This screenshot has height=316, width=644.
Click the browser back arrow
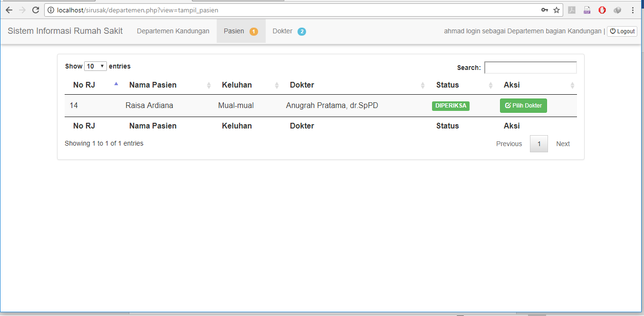point(9,10)
